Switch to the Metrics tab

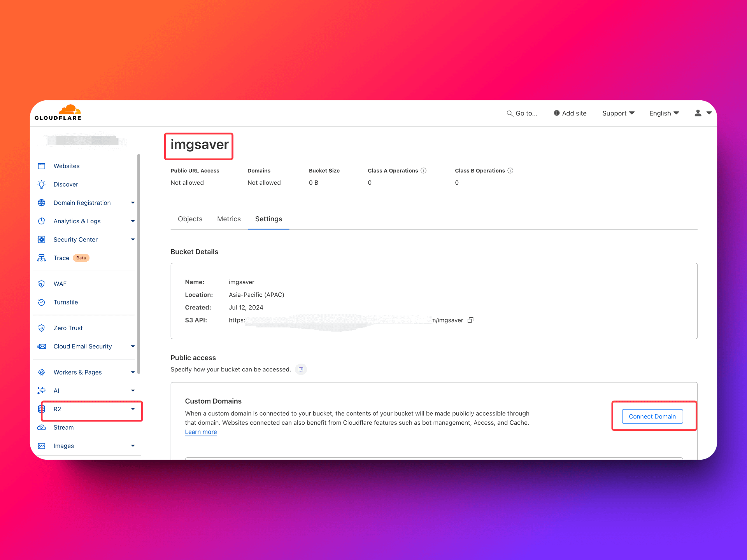click(230, 219)
